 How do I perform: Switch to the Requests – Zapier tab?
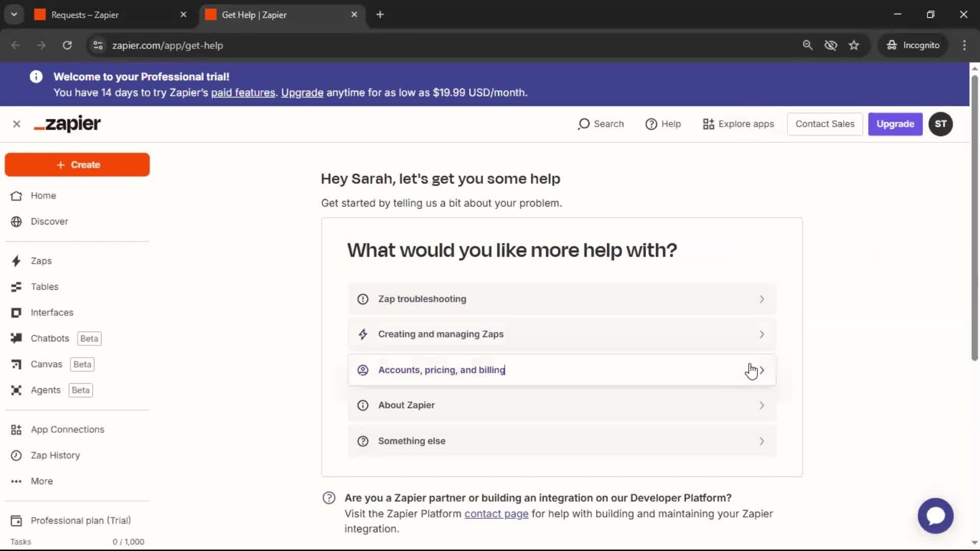(x=110, y=15)
